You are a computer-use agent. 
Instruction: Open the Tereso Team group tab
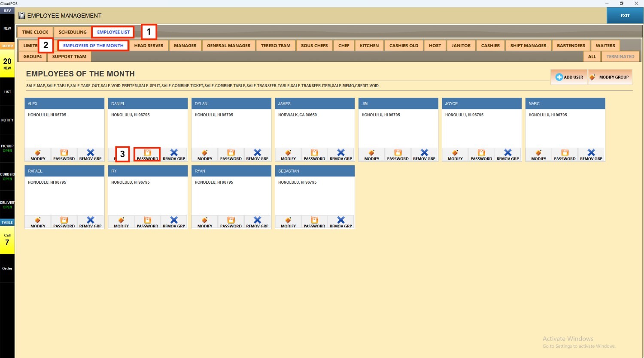click(276, 46)
